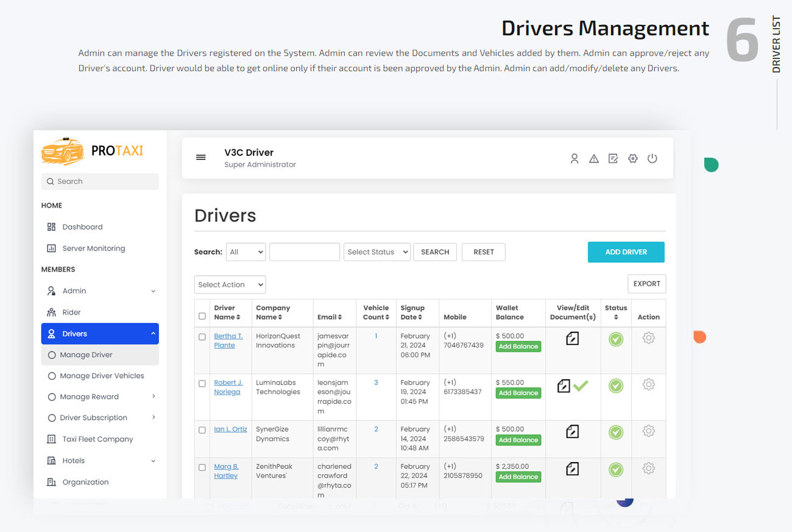The height and width of the screenshot is (532, 792).
Task: Open the Super Administrator profile icon
Action: [x=575, y=158]
